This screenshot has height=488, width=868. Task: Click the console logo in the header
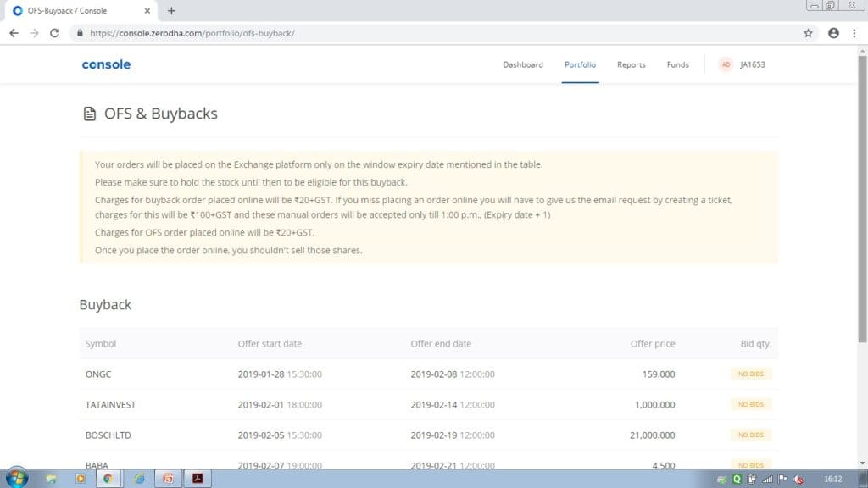[x=105, y=64]
